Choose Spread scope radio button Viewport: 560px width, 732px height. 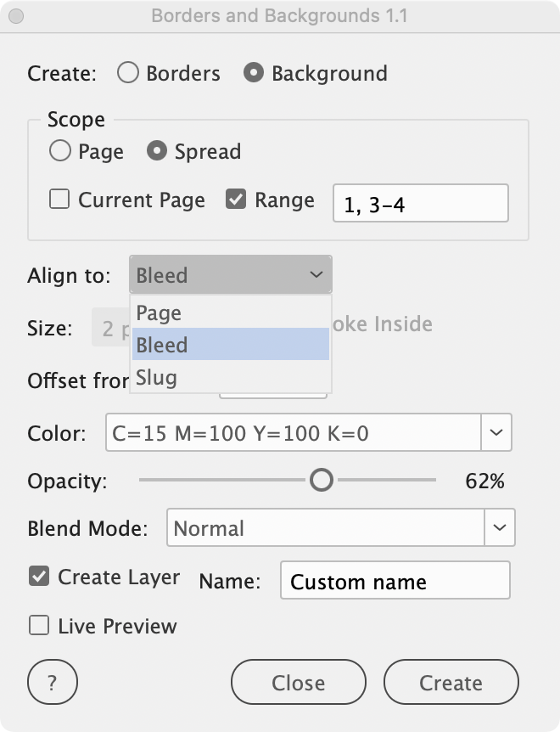click(157, 151)
